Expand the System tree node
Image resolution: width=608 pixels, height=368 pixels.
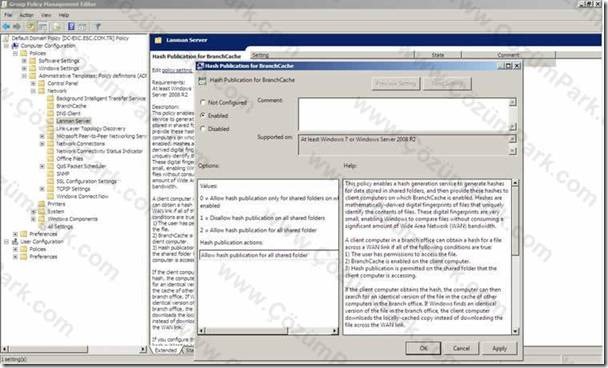(33, 212)
